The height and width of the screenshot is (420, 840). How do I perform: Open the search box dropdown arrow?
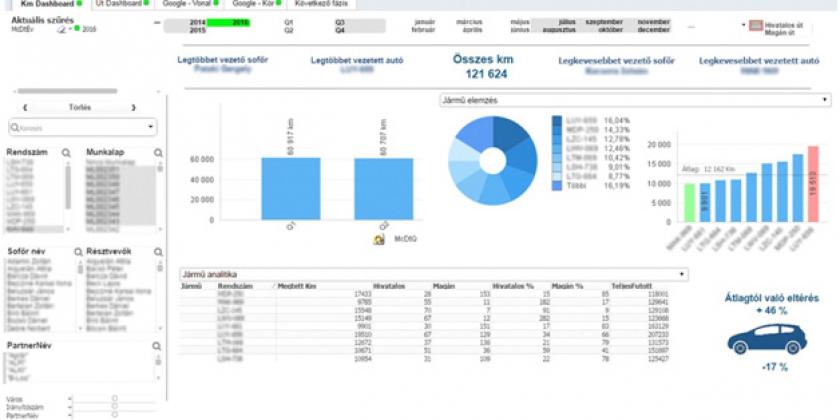[150, 128]
